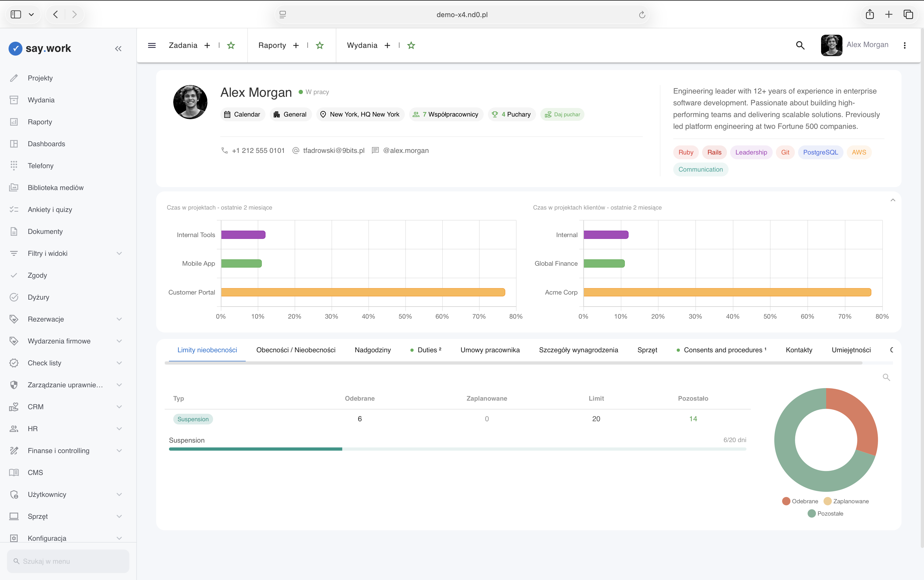
Task: Click the plus icon next to Raporty
Action: (x=296, y=45)
